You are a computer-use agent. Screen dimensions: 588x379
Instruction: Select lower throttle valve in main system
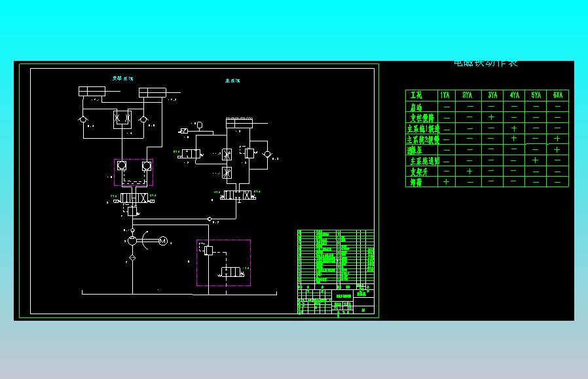click(227, 173)
